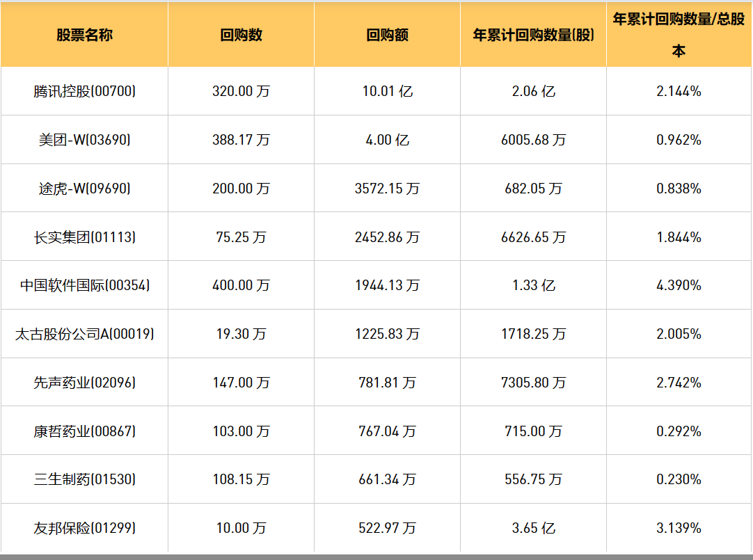
Task: Click the 长实集团(01113) stock name
Action: click(84, 237)
